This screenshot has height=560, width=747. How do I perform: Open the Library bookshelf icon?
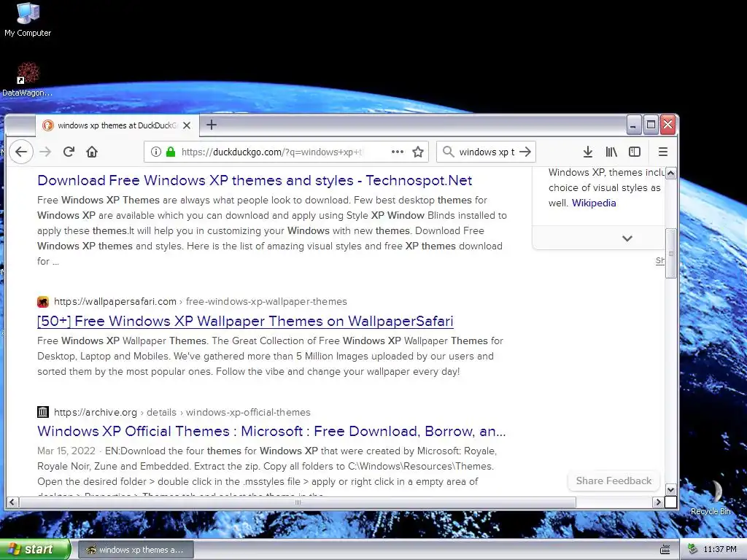[611, 152]
